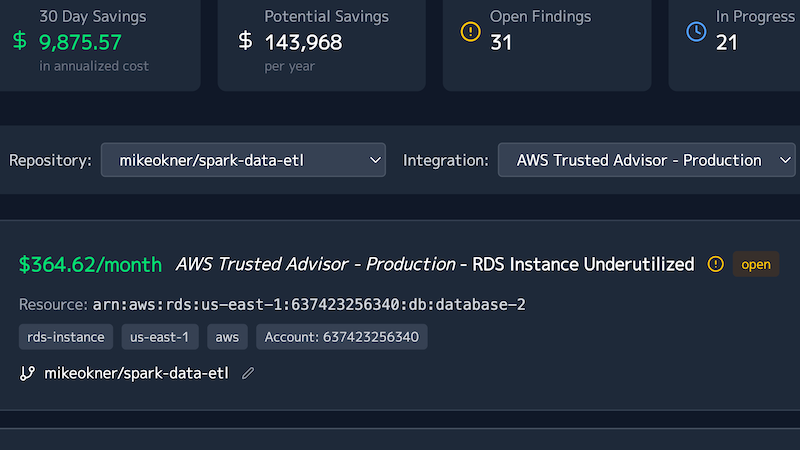The width and height of the screenshot is (800, 450).
Task: Click the open status badge on the finding
Action: (756, 264)
